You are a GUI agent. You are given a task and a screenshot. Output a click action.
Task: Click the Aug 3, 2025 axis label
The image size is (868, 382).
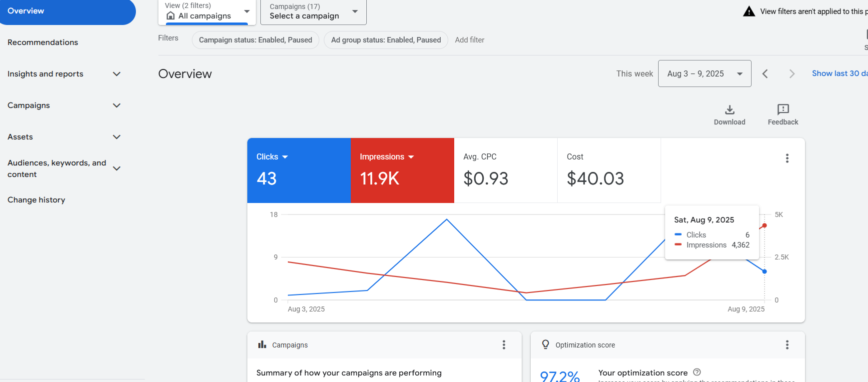tap(306, 309)
